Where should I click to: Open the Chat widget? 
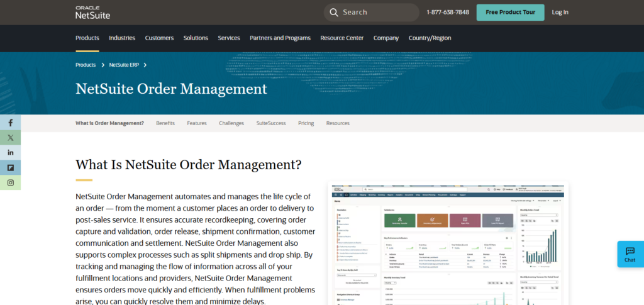tap(630, 255)
